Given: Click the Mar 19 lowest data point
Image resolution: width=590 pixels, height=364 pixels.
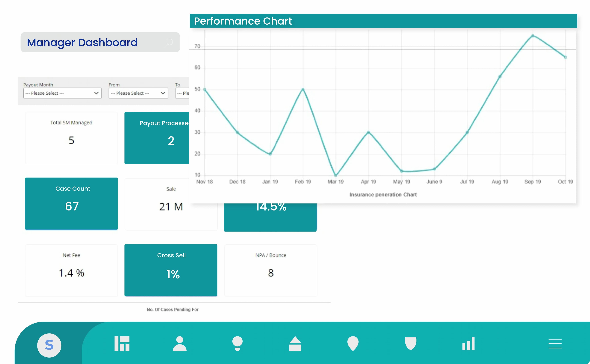Looking at the screenshot, I should (336, 175).
